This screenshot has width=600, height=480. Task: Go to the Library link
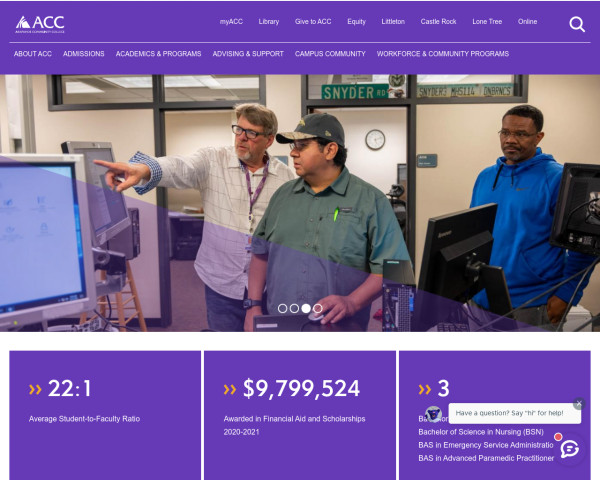(x=269, y=22)
